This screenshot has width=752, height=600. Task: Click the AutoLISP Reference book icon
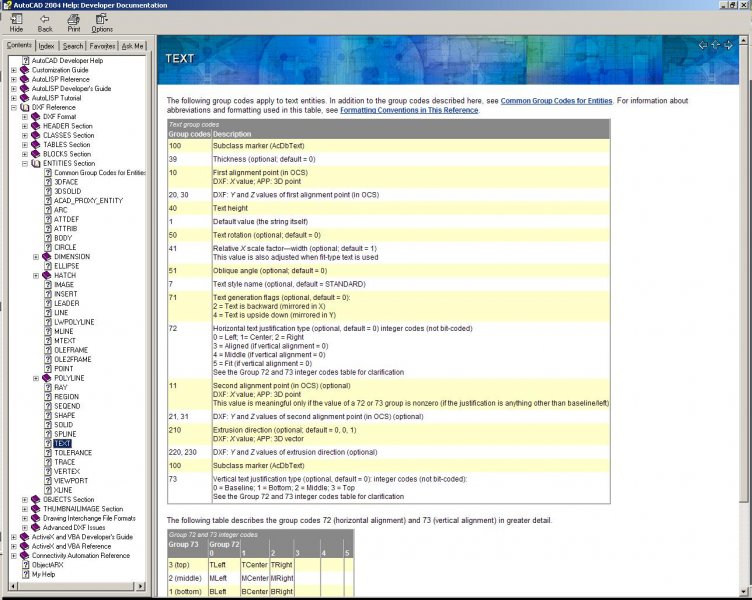(x=24, y=79)
